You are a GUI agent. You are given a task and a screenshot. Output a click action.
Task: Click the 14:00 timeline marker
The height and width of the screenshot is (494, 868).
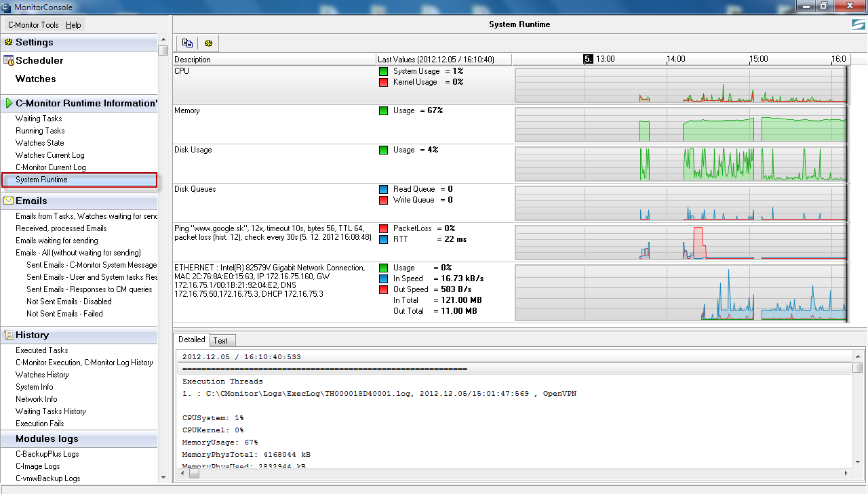676,59
